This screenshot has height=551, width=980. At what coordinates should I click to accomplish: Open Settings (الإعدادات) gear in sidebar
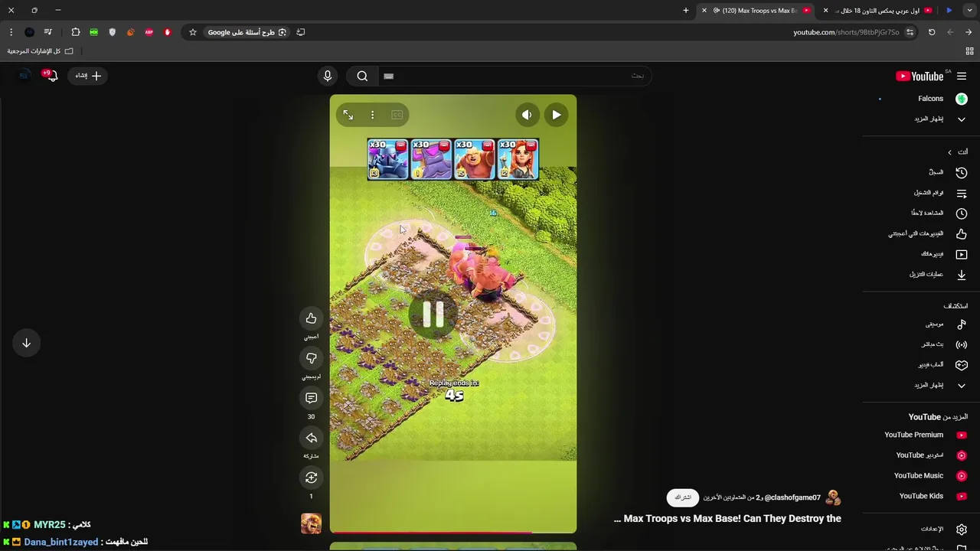(x=962, y=529)
